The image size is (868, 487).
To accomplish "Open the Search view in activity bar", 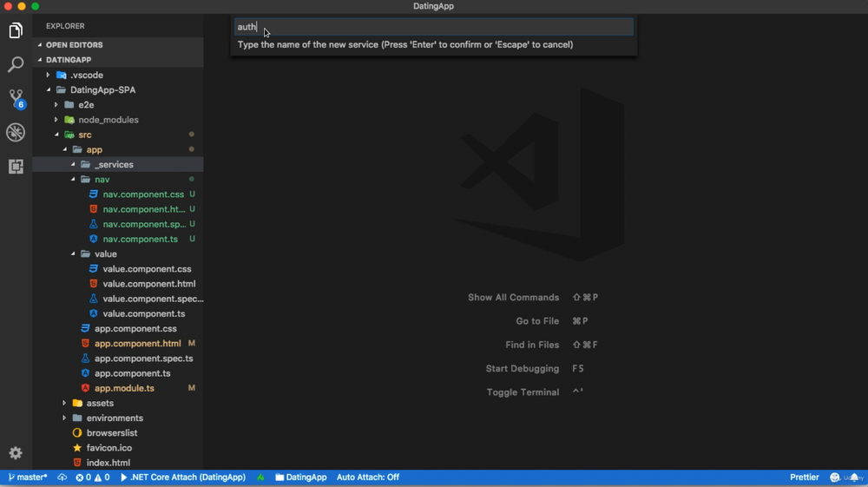I will click(16, 64).
